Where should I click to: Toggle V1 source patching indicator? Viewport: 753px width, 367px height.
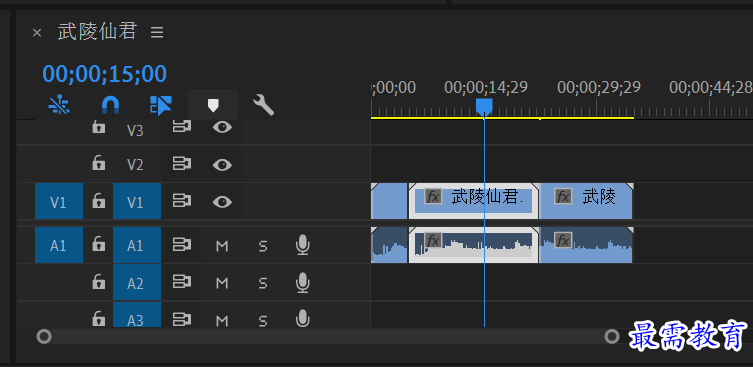59,201
